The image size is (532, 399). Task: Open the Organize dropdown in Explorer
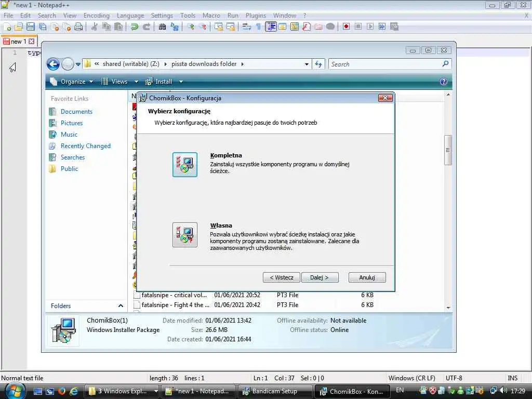tap(72, 82)
